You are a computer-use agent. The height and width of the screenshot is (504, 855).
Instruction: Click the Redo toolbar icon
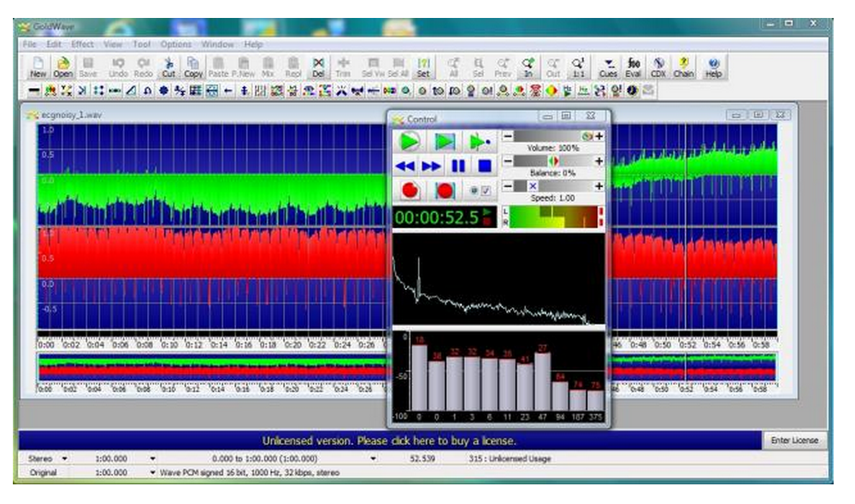[x=143, y=67]
